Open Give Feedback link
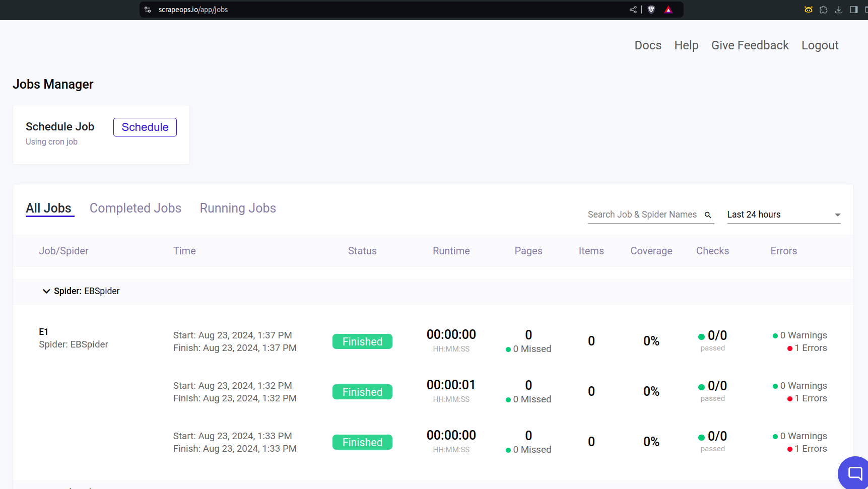This screenshot has height=489, width=868. pos(750,45)
